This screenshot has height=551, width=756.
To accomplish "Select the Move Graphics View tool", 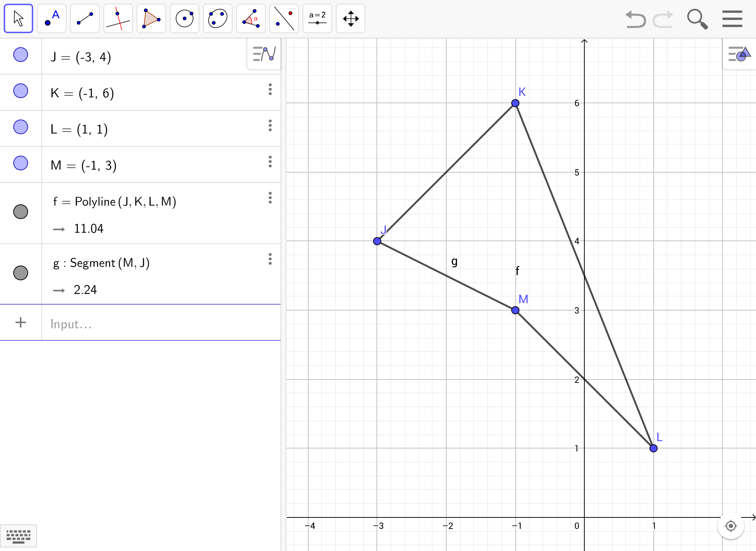I will tap(351, 19).
